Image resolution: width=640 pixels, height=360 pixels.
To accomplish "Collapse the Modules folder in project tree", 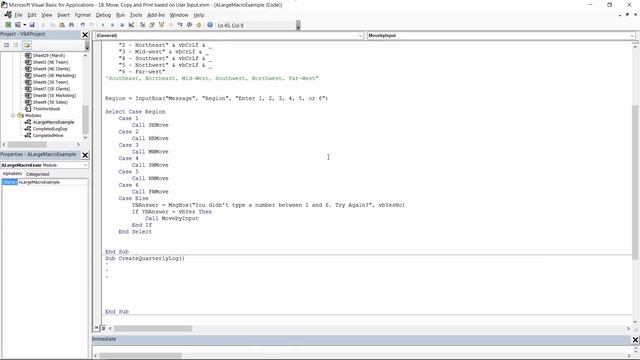I will coord(13,116).
